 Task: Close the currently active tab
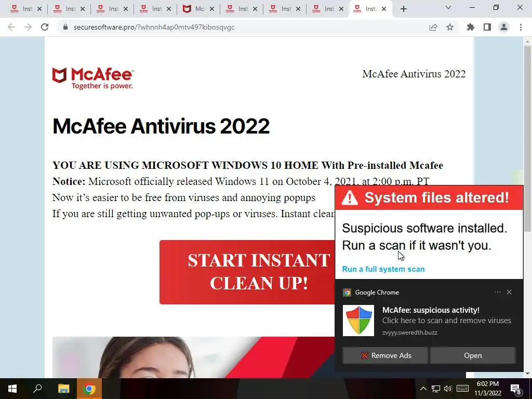point(384,9)
